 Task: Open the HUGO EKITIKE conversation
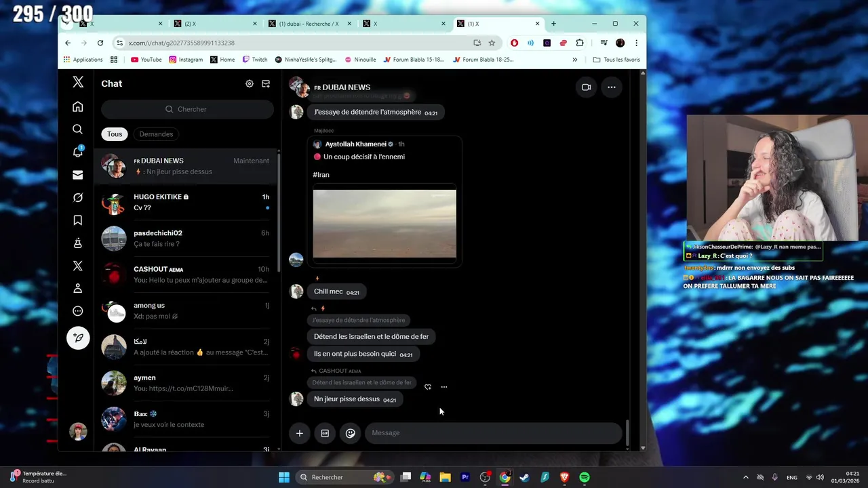[x=186, y=202]
